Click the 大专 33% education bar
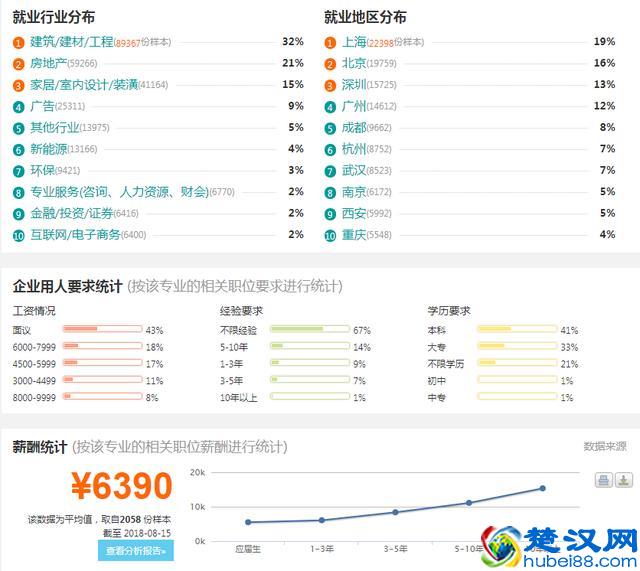640x571 pixels. point(517,346)
